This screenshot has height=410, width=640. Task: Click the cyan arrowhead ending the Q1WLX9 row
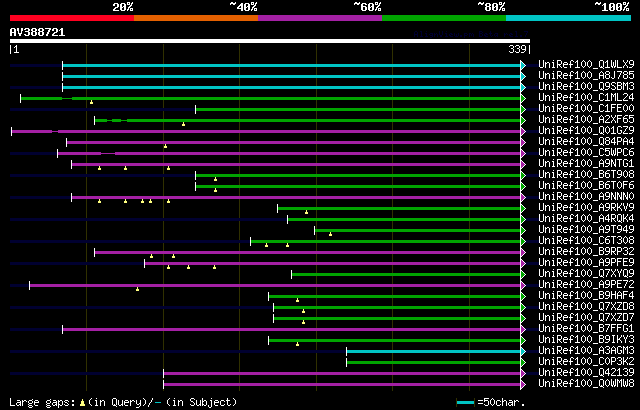(x=523, y=65)
